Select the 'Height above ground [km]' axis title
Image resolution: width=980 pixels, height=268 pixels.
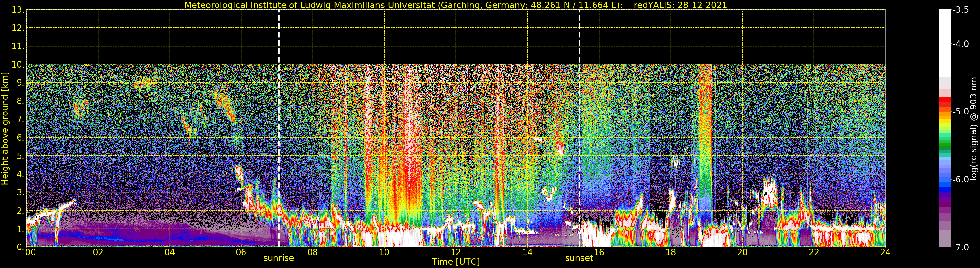(x=5, y=128)
